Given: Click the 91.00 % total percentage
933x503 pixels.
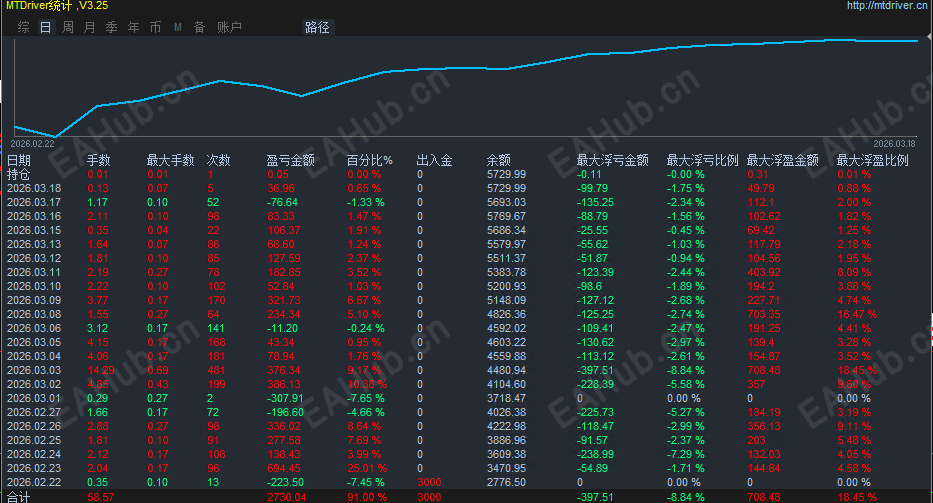Looking at the screenshot, I should 367,497.
